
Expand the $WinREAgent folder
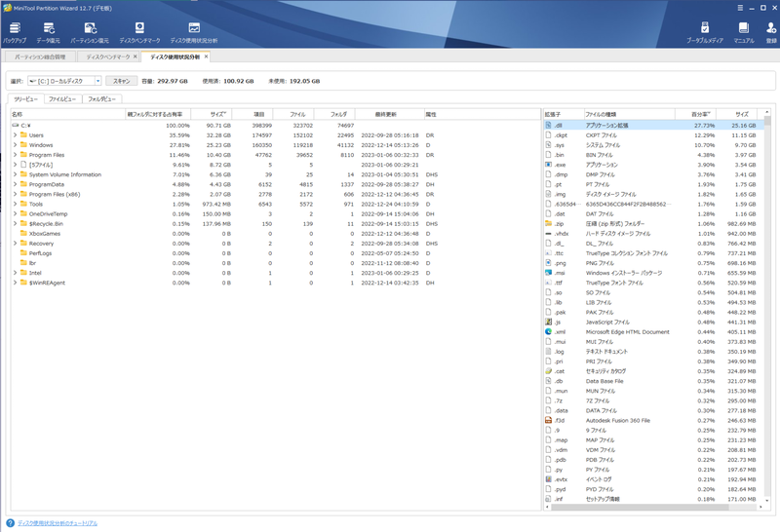coord(15,283)
